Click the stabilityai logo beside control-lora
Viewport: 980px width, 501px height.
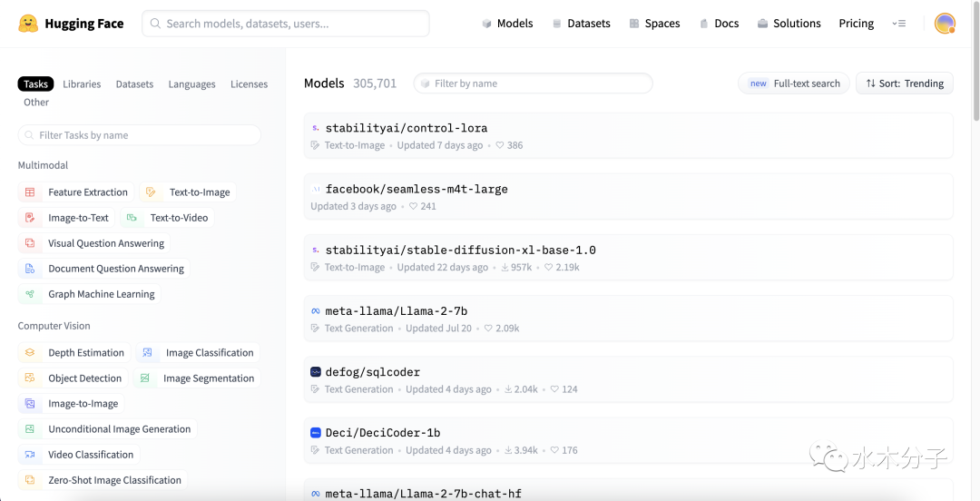[316, 128]
